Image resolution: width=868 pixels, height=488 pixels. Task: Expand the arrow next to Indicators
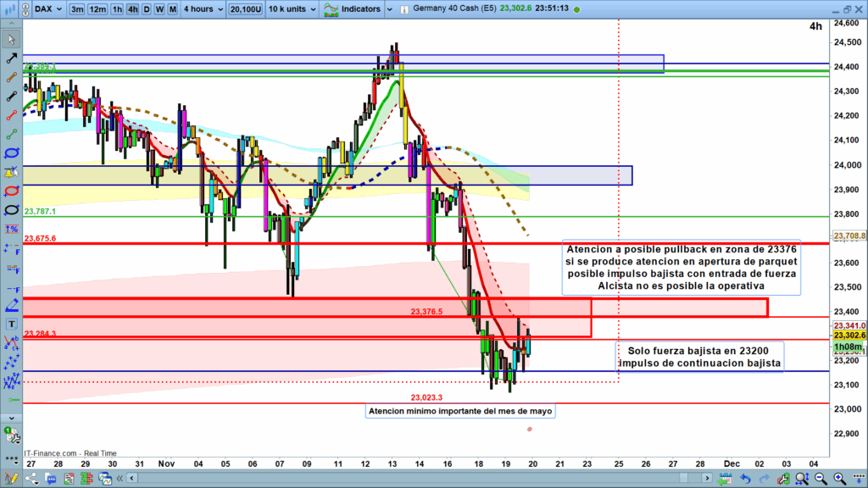coord(389,9)
